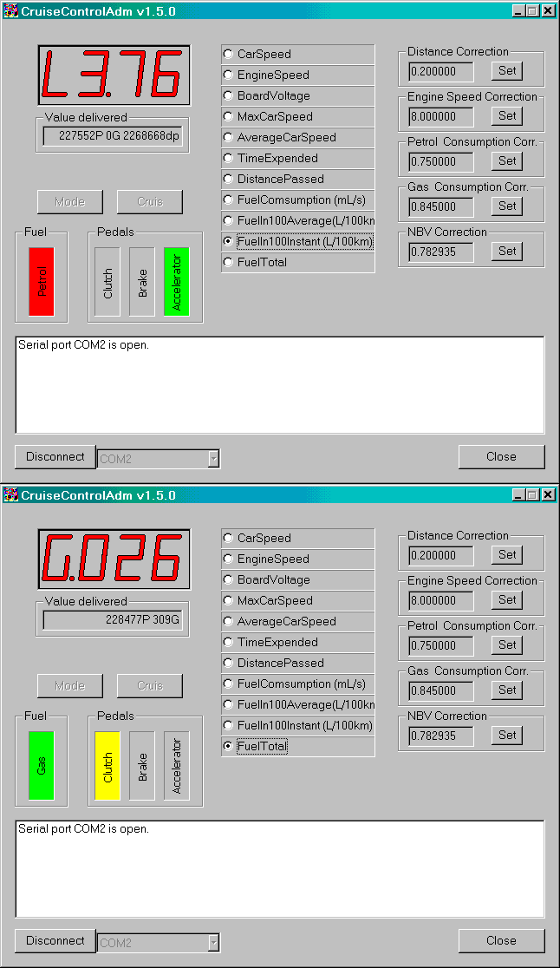Click the yellow highlighted Clutch pedal indicator
Viewport: 560px width, 968px height.
[107, 765]
